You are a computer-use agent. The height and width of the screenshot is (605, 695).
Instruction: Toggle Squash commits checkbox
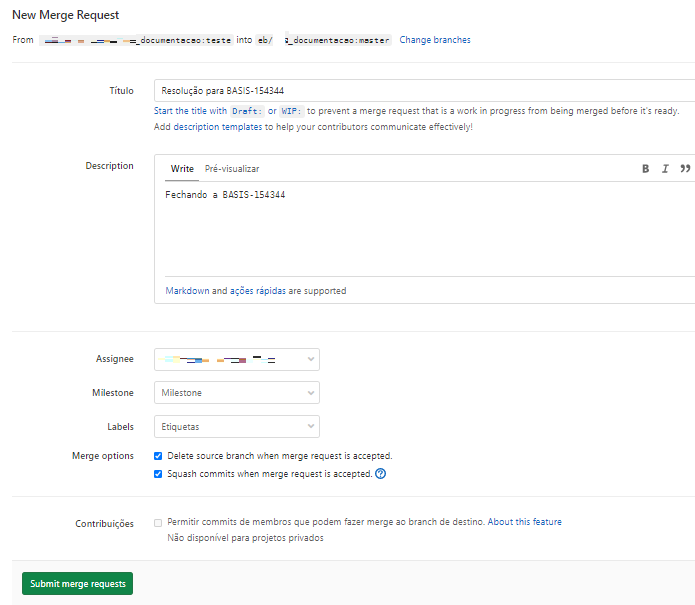point(158,474)
